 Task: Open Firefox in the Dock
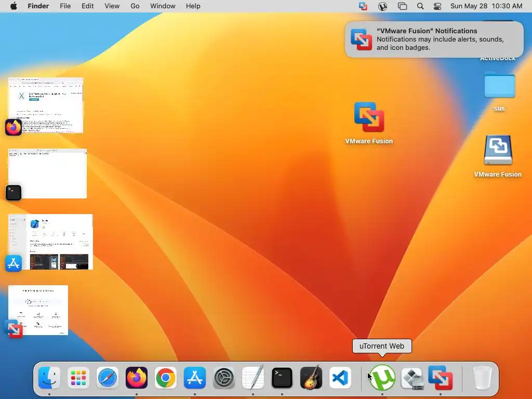pos(137,378)
